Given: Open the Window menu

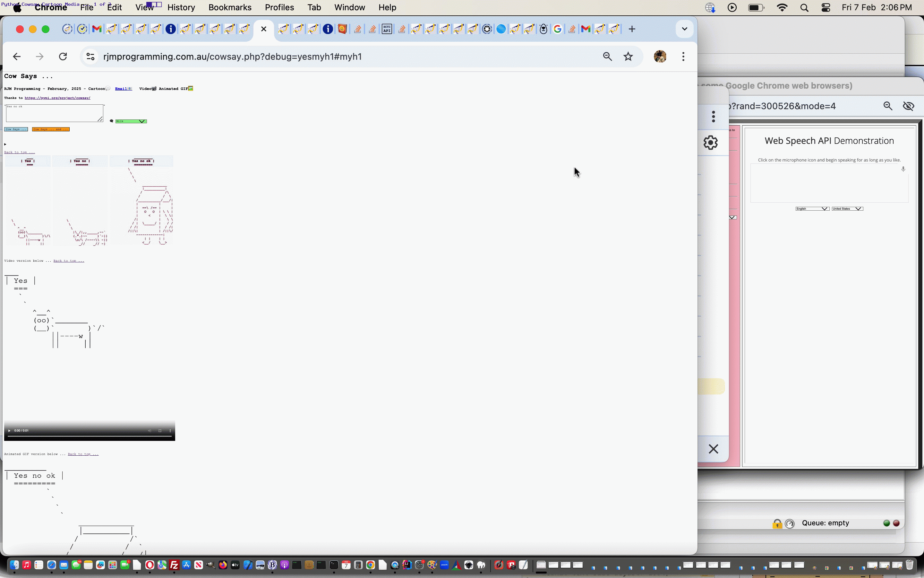Looking at the screenshot, I should pos(349,8).
